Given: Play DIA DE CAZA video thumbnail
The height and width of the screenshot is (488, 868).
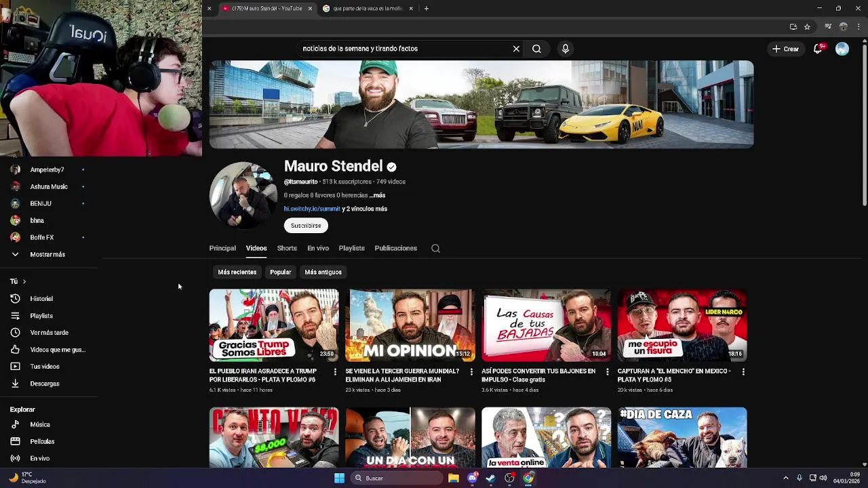Looking at the screenshot, I should (682, 438).
